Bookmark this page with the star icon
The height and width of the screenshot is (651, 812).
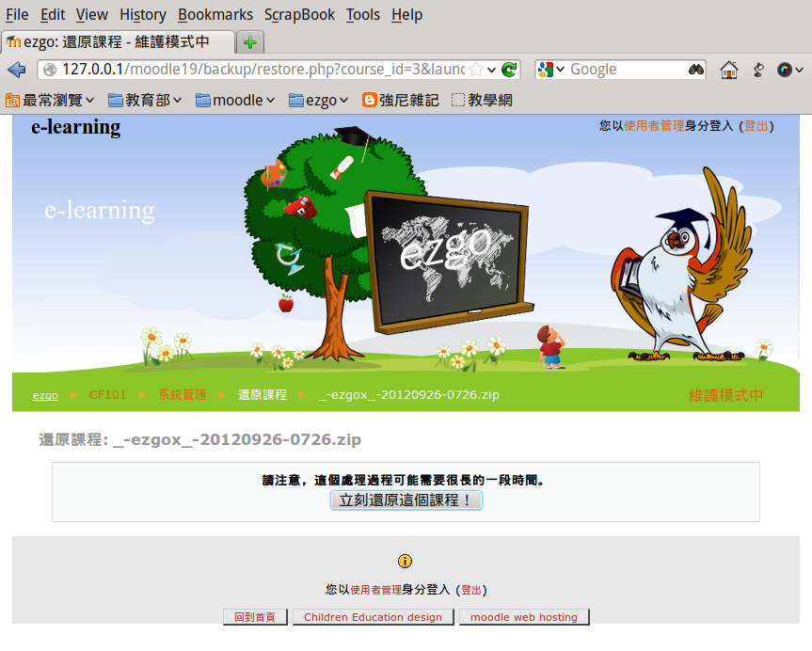click(476, 70)
